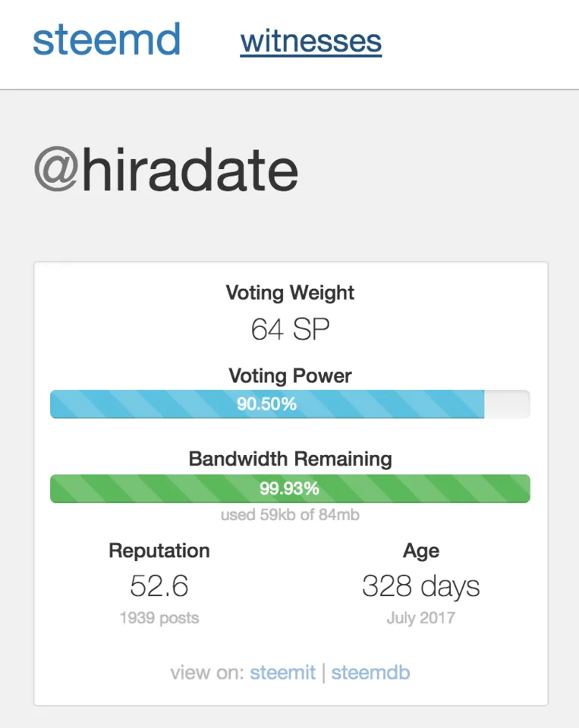This screenshot has width=579, height=728.
Task: Click the 90.50% voting power text
Action: 266,404
